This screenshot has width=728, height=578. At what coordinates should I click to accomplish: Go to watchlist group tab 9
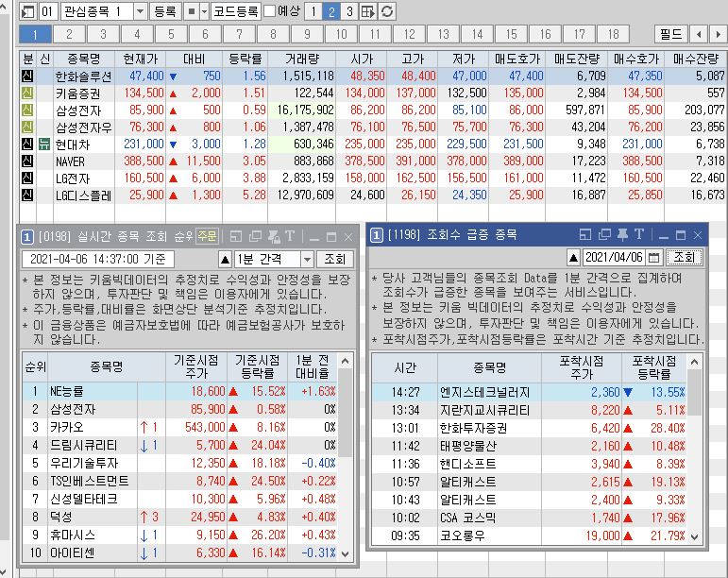(x=307, y=34)
